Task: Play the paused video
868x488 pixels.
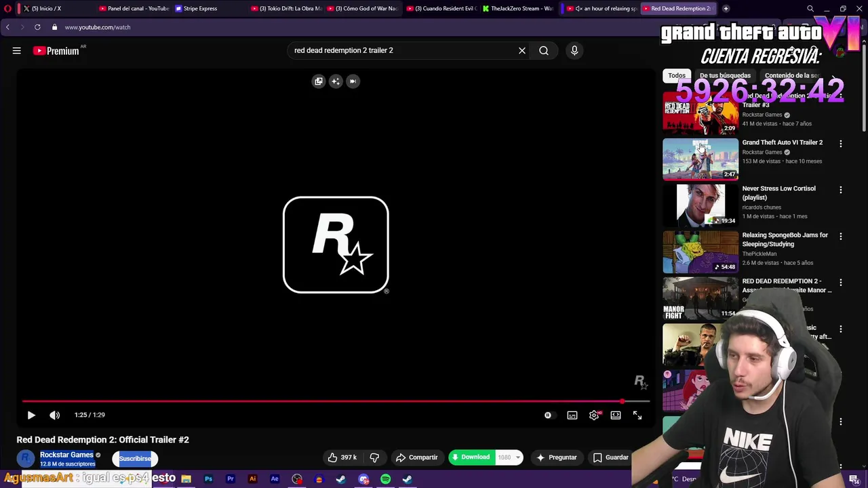Action: pos(31,415)
